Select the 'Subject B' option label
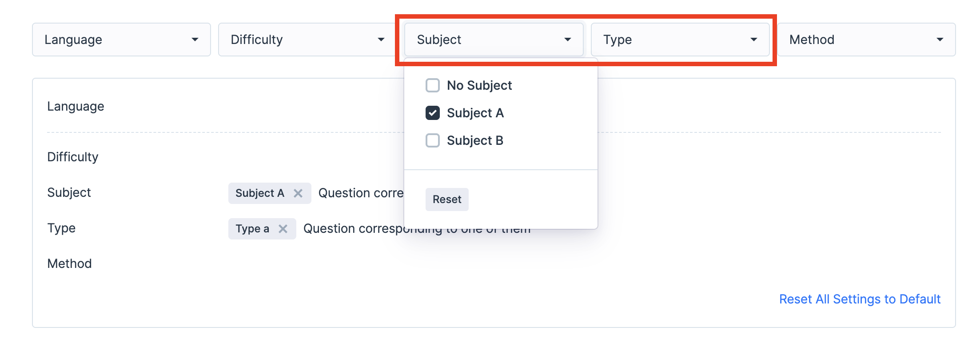 tap(475, 140)
